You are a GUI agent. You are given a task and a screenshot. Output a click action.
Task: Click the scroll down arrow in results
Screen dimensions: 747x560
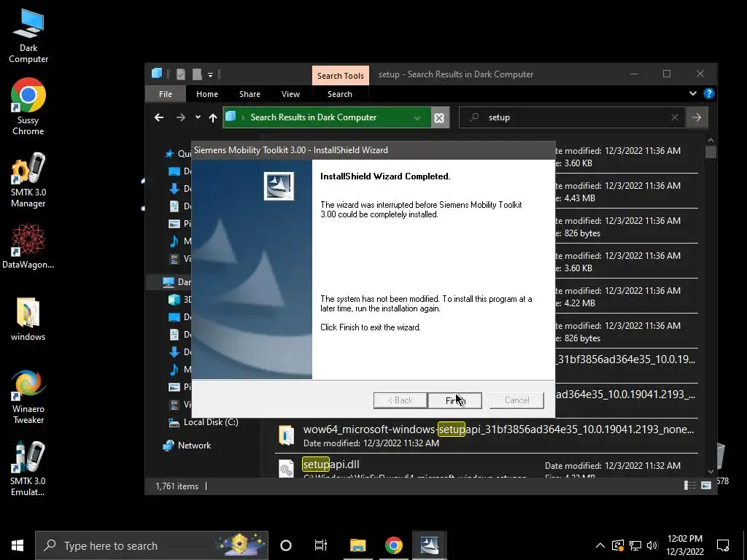711,472
